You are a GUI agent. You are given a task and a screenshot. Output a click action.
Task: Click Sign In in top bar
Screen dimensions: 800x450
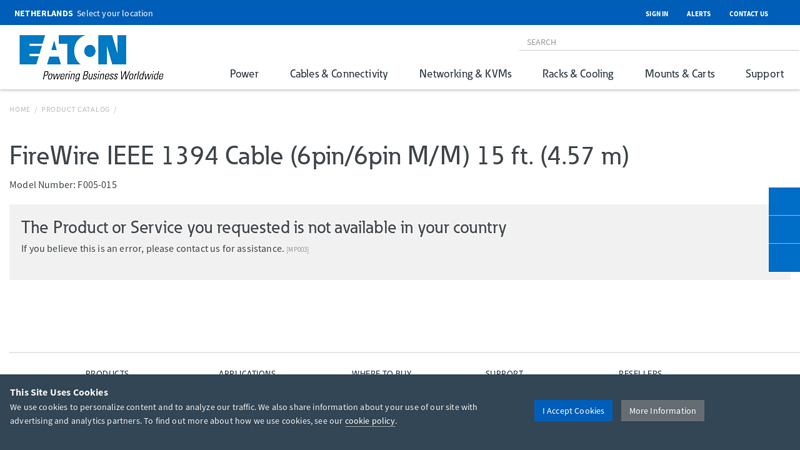(x=657, y=14)
